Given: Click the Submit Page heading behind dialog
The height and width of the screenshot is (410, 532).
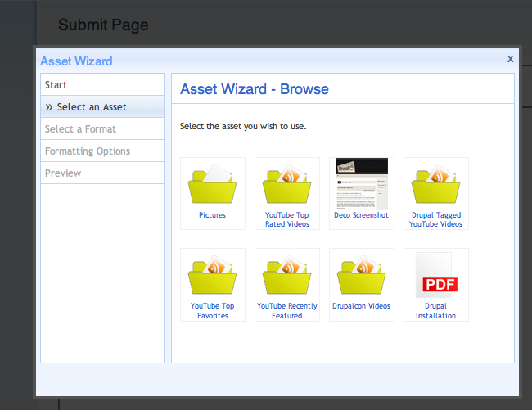Looking at the screenshot, I should [x=103, y=25].
